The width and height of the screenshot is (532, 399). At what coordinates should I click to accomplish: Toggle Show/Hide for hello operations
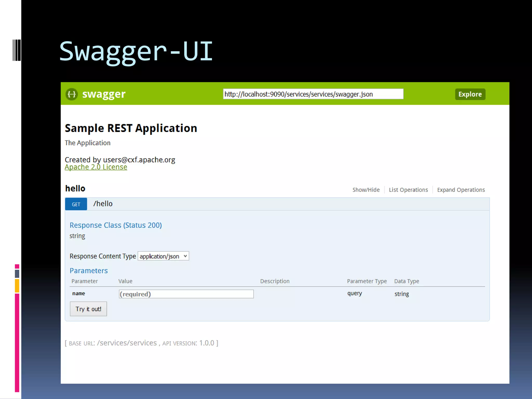pos(366,190)
